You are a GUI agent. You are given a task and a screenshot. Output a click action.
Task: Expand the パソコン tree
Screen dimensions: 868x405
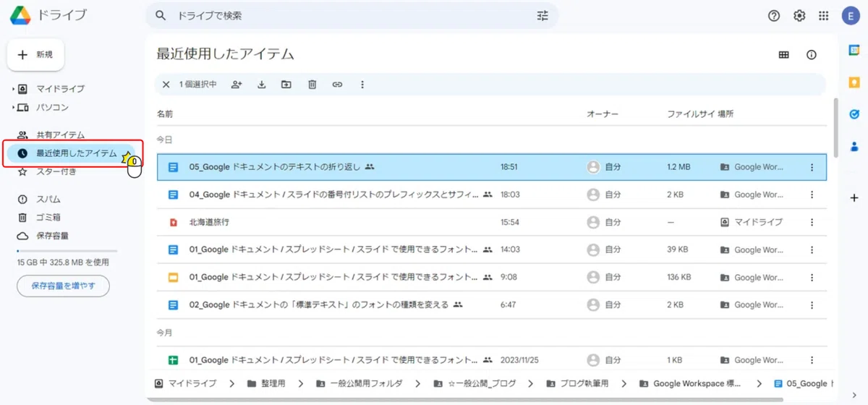13,108
